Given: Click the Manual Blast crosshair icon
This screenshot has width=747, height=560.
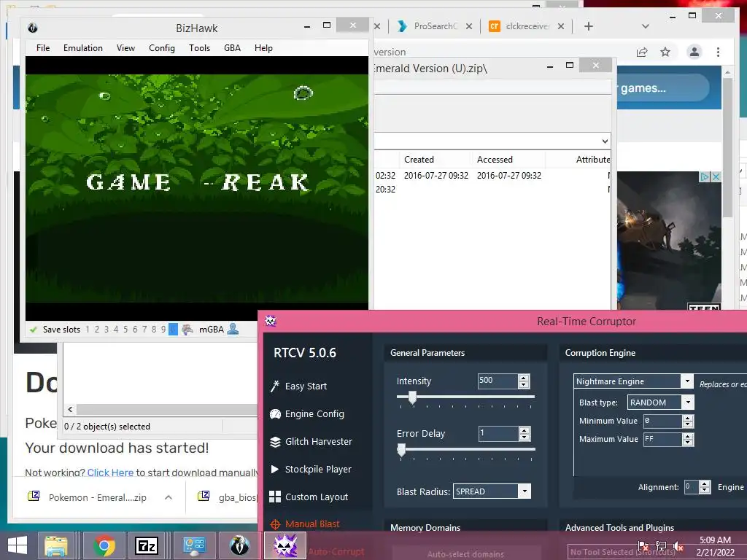Looking at the screenshot, I should (x=275, y=524).
